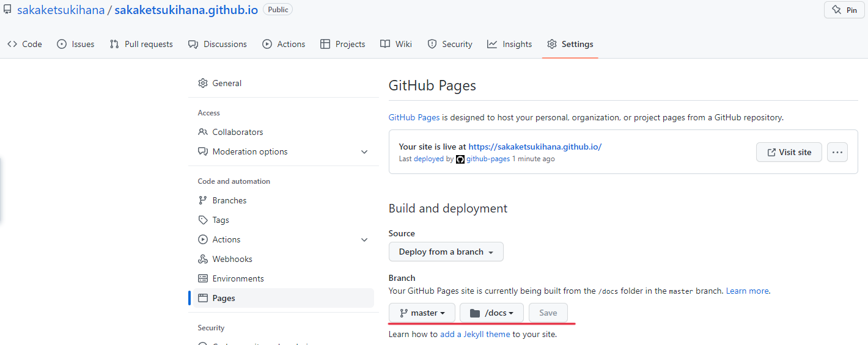
Task: Open the github-pages deployer link
Action: point(488,159)
